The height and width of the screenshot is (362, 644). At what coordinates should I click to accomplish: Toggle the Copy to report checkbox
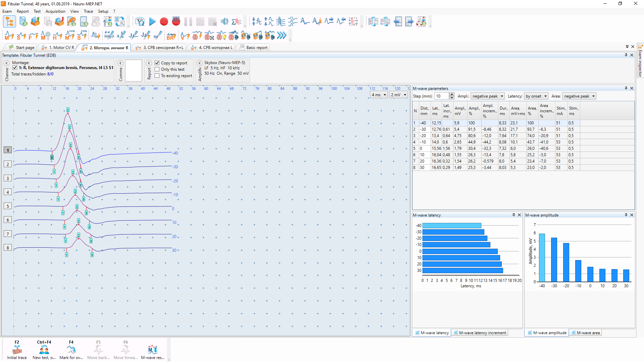[x=157, y=63]
